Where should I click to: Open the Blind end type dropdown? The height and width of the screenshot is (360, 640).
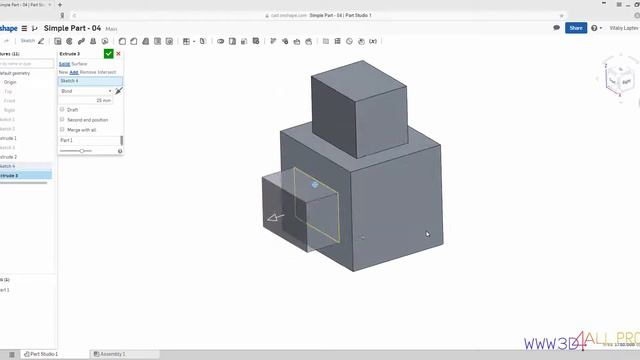(86, 91)
